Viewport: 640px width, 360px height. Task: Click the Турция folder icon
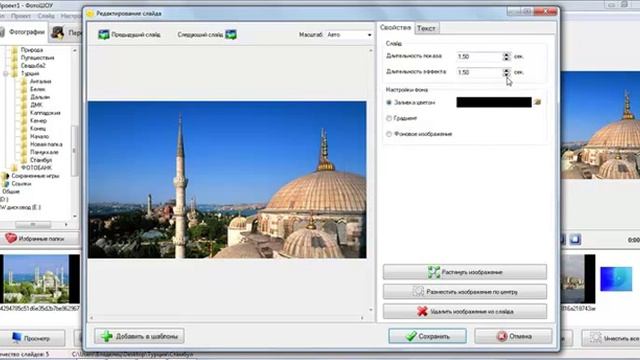click(15, 73)
